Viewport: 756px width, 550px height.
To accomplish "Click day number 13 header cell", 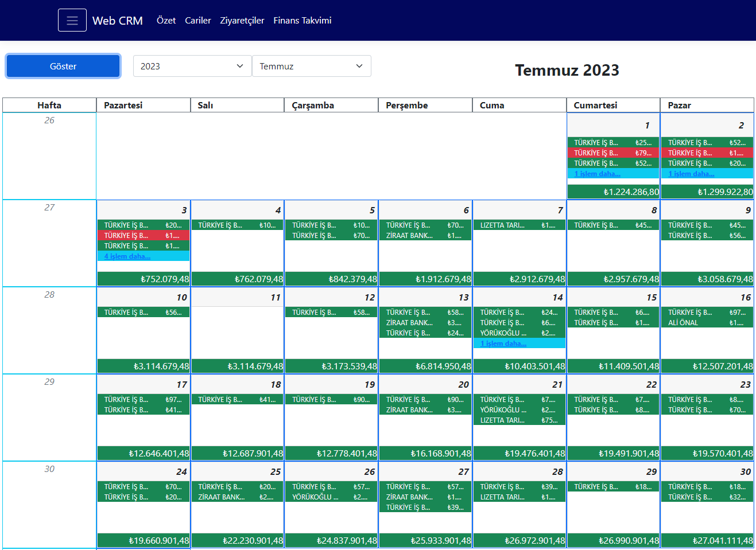I will [425, 297].
